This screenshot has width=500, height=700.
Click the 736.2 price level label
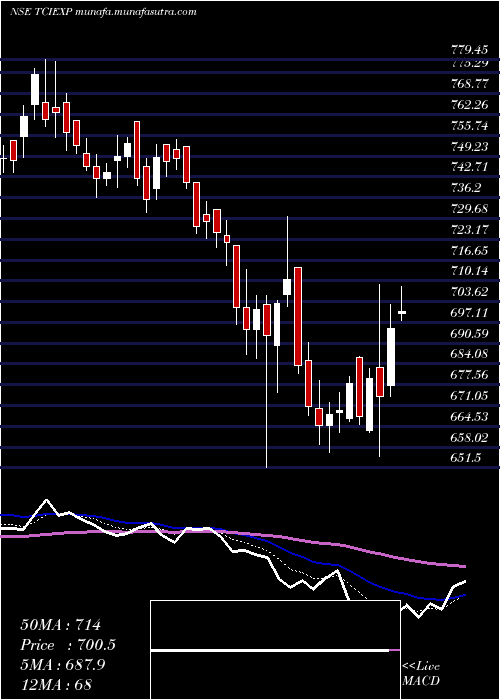pyautogui.click(x=466, y=188)
